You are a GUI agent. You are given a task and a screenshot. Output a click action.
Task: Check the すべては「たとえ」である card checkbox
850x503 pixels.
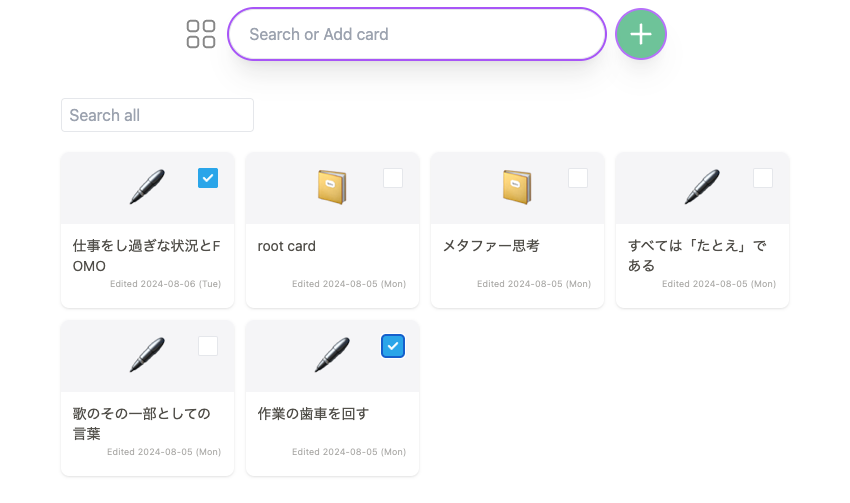pyautogui.click(x=763, y=178)
